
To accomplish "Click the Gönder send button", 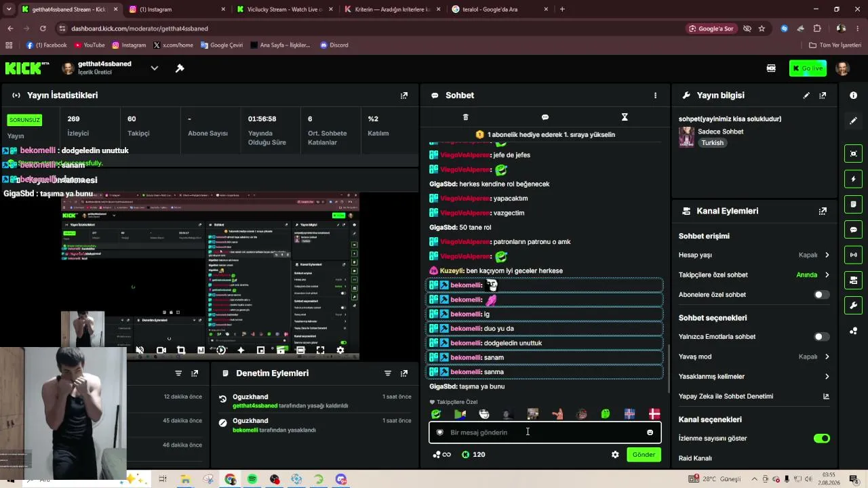I will pyautogui.click(x=644, y=455).
